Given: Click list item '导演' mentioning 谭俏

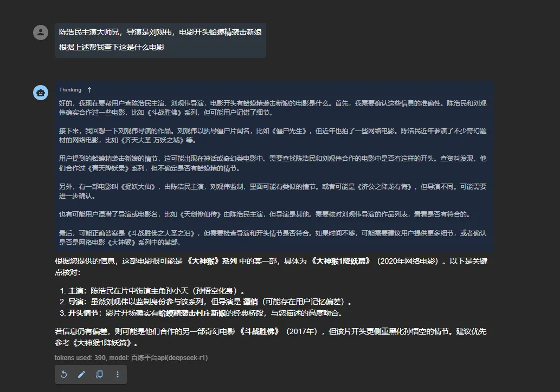Looking at the screenshot, I should (210, 302).
